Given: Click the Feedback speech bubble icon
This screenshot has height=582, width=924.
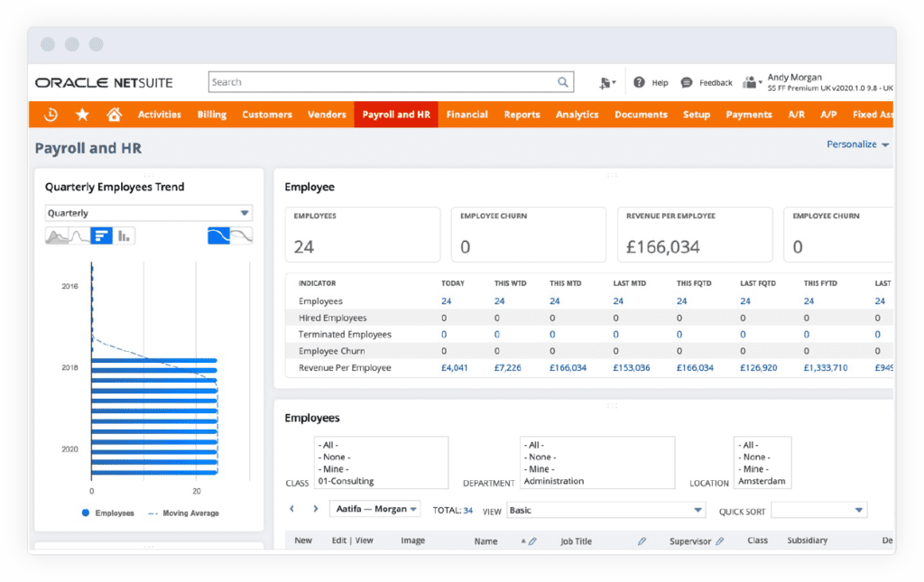Looking at the screenshot, I should point(687,82).
